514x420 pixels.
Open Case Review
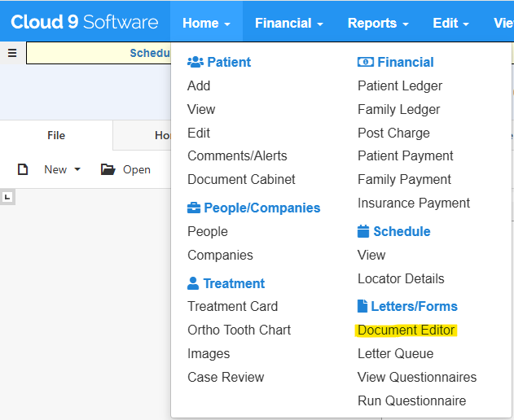tap(226, 378)
